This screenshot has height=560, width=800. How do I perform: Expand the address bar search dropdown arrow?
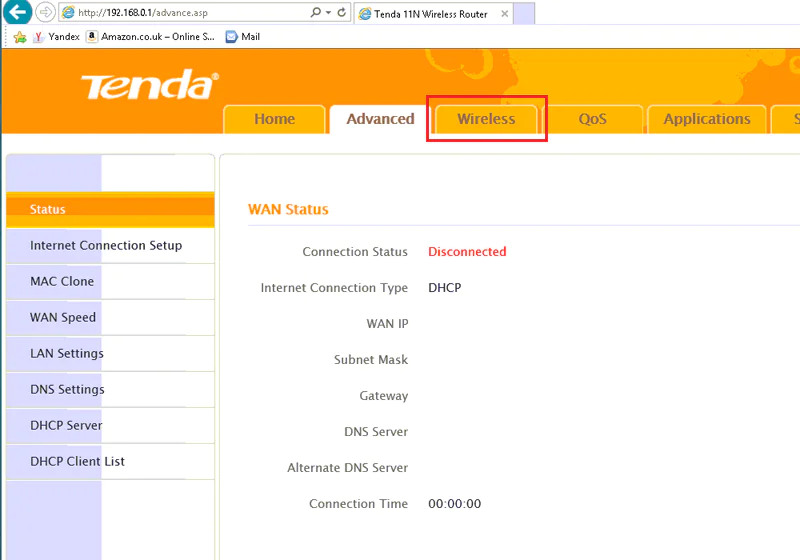pyautogui.click(x=327, y=13)
